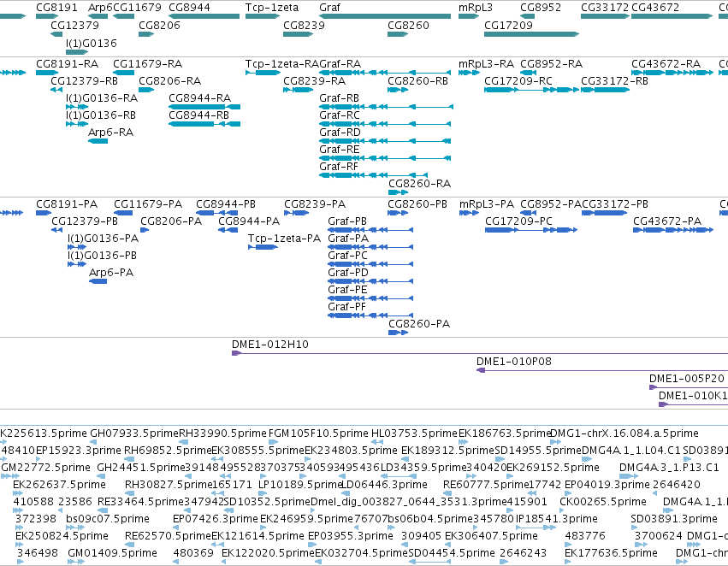Select the CG8944-RB transcript label
This screenshot has width=728, height=566.
click(198, 115)
